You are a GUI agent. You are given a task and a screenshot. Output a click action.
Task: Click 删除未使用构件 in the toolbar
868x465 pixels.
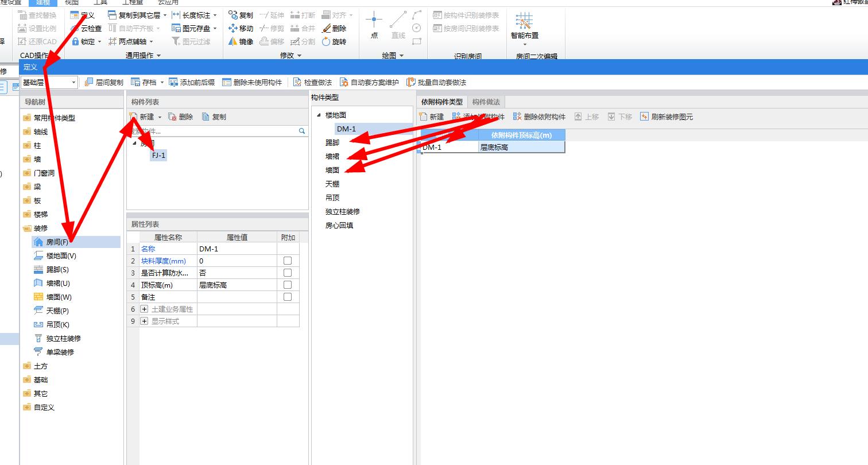(252, 82)
